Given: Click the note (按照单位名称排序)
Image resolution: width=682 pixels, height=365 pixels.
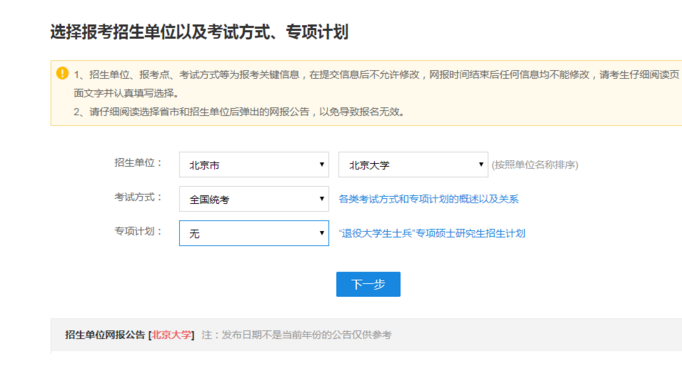Looking at the screenshot, I should [x=535, y=165].
